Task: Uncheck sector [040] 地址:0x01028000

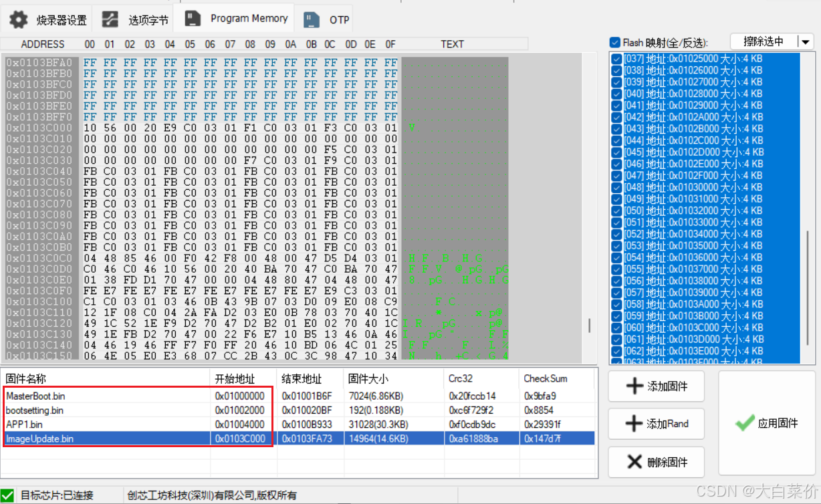Action: pos(616,94)
